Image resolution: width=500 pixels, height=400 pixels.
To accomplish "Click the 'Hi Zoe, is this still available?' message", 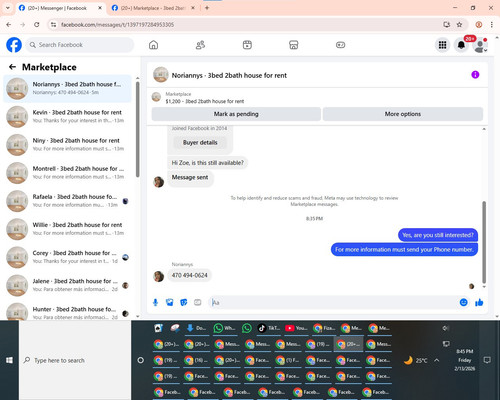I will (x=207, y=163).
